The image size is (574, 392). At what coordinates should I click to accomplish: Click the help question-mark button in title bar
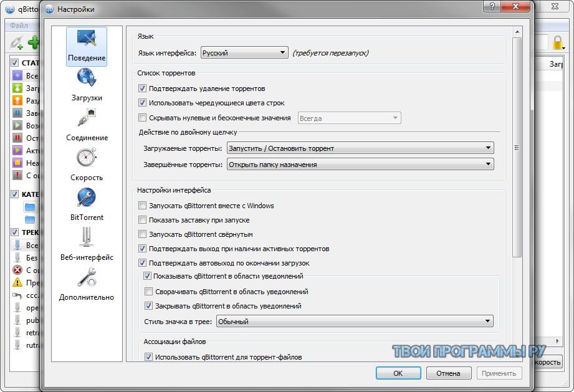pos(492,6)
